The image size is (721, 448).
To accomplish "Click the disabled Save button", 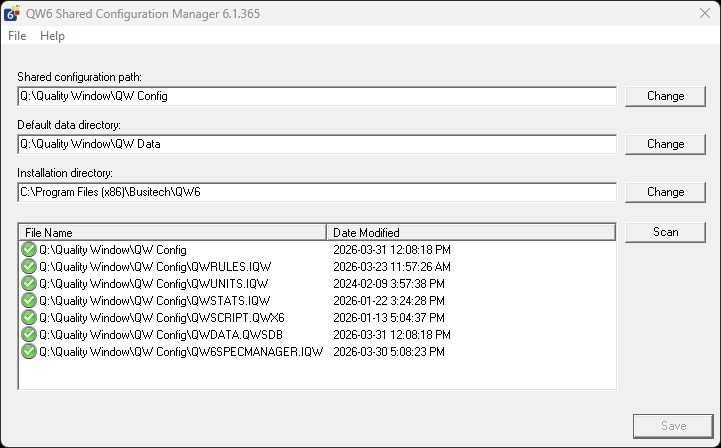I will tap(673, 426).
